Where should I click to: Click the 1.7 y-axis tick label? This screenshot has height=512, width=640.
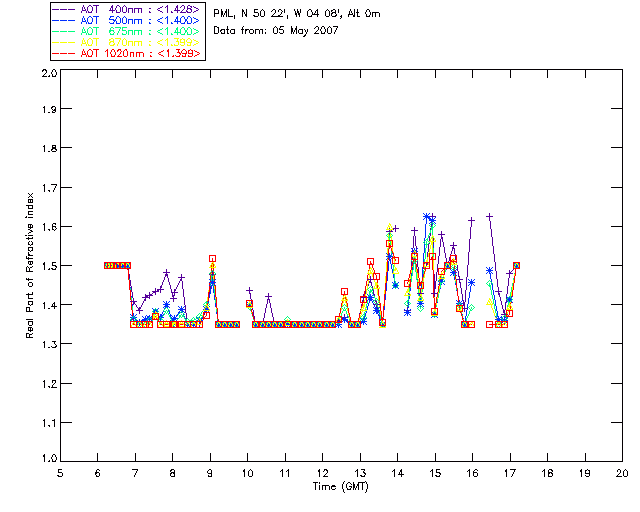pos(49,187)
